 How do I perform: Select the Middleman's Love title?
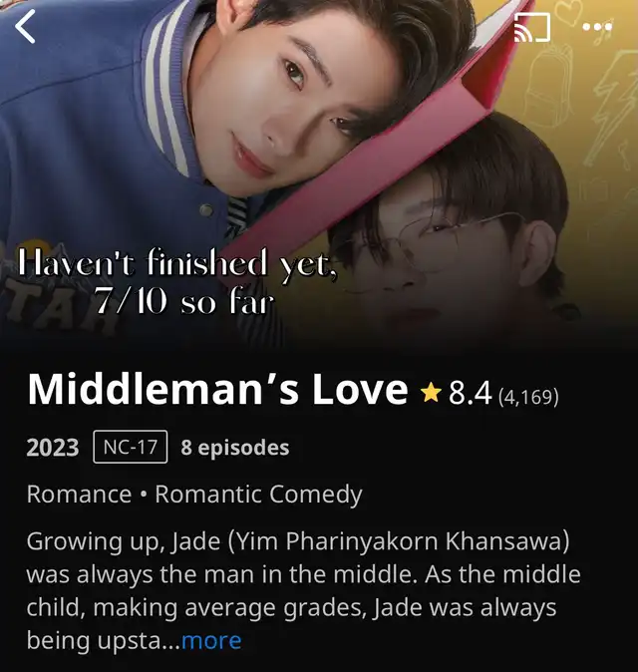coord(217,390)
